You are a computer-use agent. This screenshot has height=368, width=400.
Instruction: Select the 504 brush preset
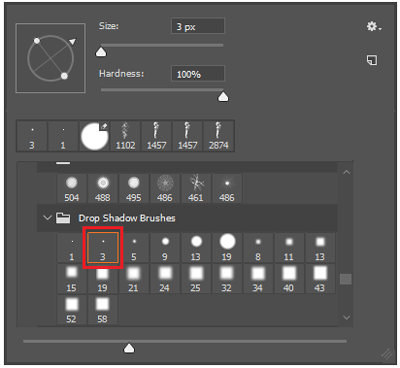(x=71, y=188)
